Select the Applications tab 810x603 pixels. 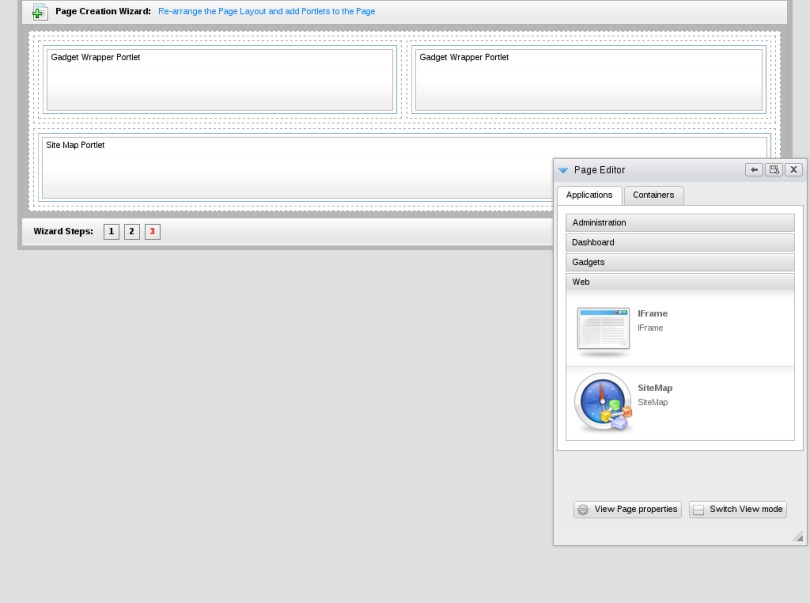[x=589, y=195]
